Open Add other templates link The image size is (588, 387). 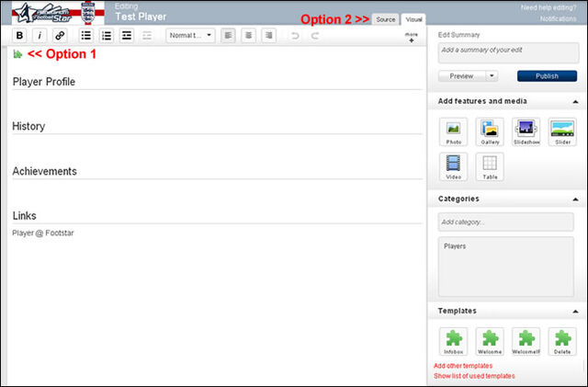[463, 366]
